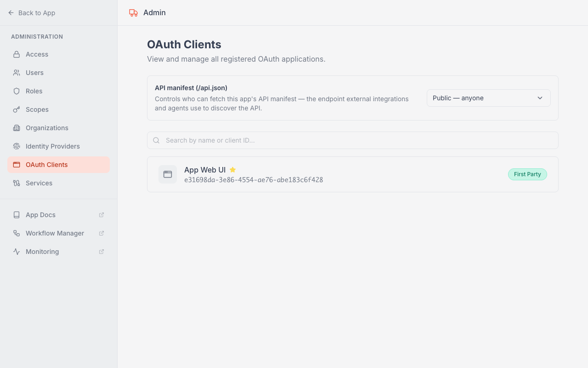The image size is (588, 368).
Task: Click external-link icon next to Workflow Manager
Action: pyautogui.click(x=102, y=233)
